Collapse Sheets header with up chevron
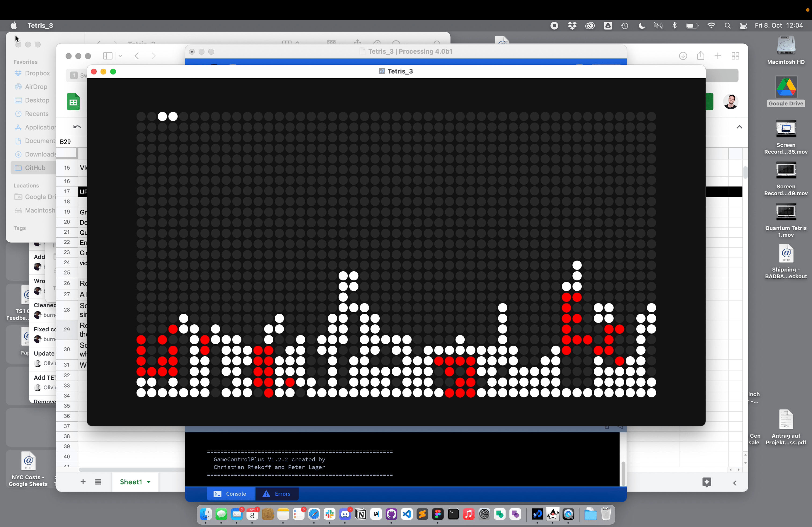This screenshot has height=527, width=812. click(x=739, y=127)
